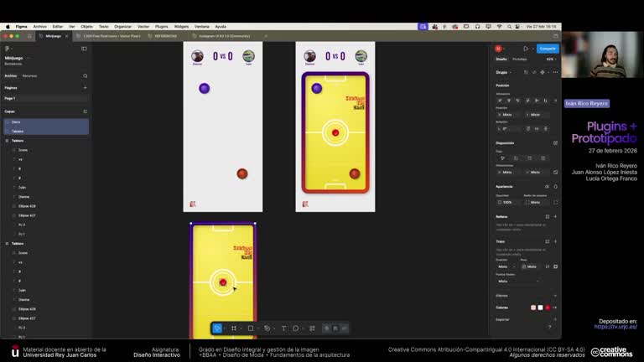Open more options ellipsis in Grupo row
The height and width of the screenshot is (362, 644).
(555, 72)
